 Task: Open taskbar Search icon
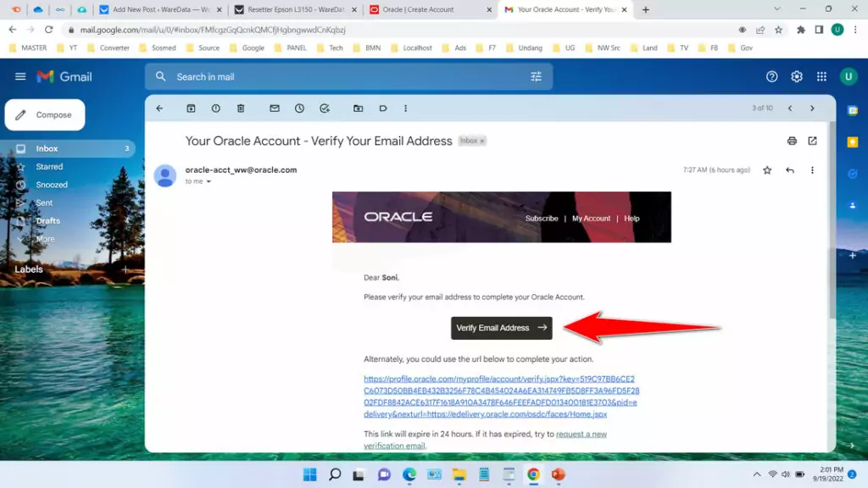pos(335,474)
